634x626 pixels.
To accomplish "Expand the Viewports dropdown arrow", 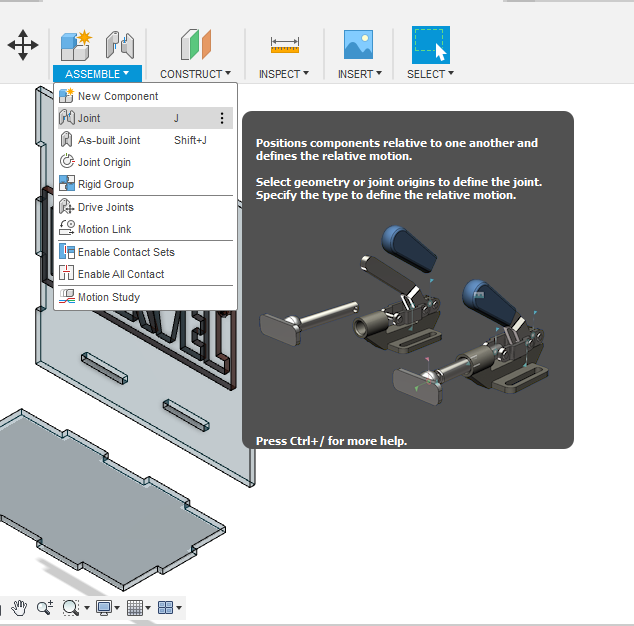I will [179, 608].
